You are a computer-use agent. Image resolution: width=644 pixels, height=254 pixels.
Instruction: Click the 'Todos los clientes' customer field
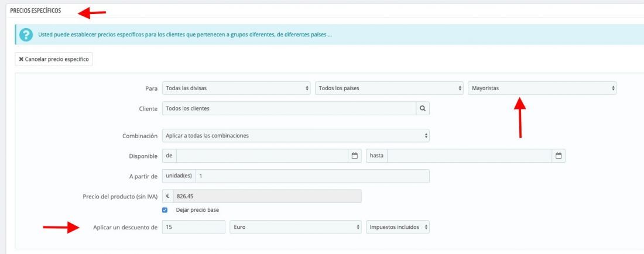pyautogui.click(x=289, y=108)
